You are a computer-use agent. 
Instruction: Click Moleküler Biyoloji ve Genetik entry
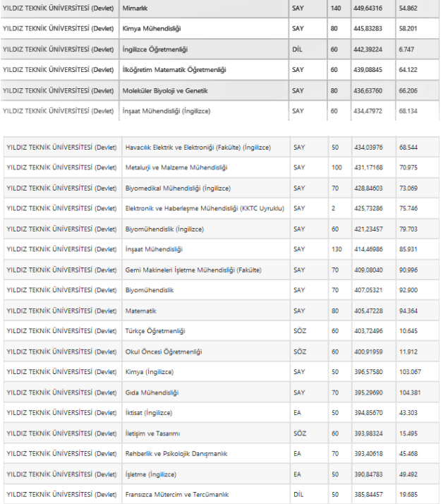pyautogui.click(x=166, y=90)
